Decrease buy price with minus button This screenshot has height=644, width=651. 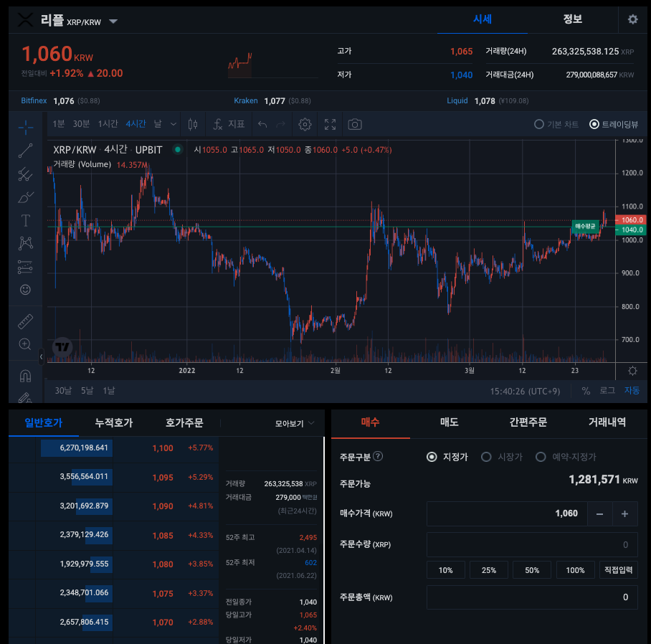coord(599,513)
